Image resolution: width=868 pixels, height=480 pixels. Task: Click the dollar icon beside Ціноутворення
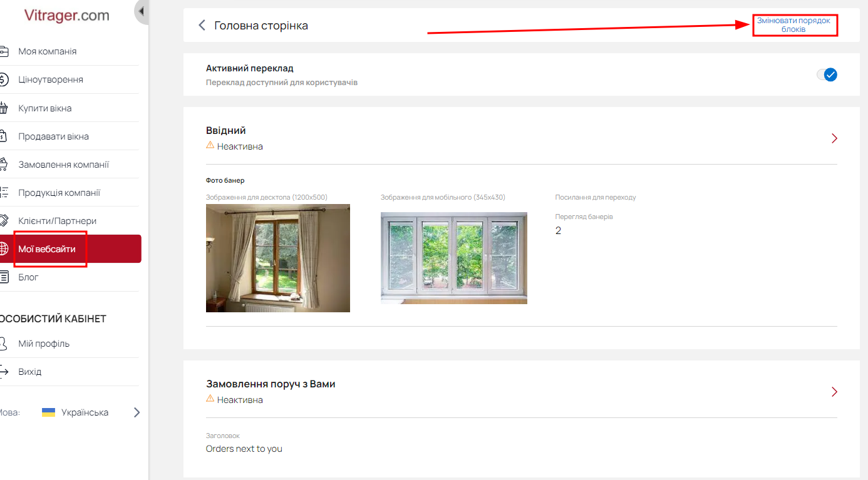[3, 79]
